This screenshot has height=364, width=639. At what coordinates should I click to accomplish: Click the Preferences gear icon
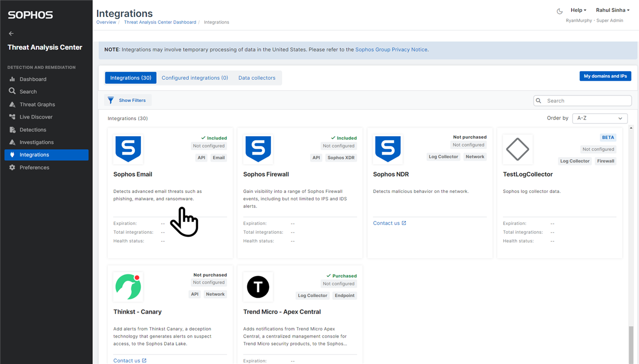[12, 168]
